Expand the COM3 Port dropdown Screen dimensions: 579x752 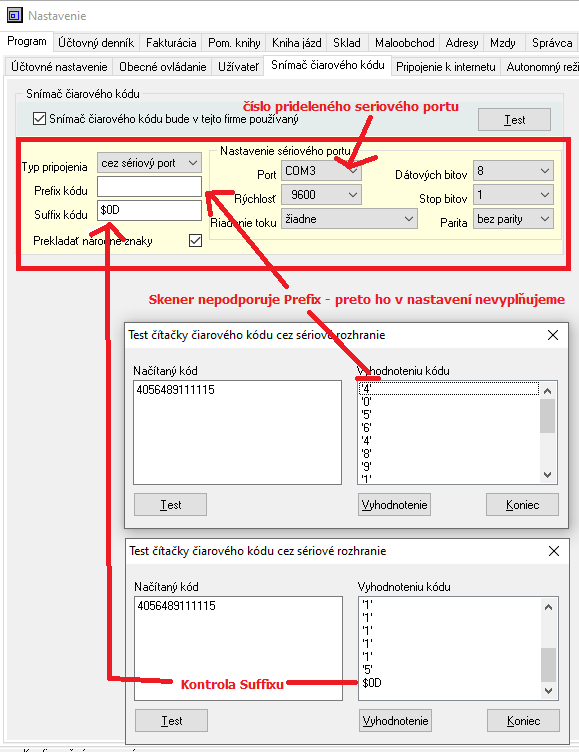321,171
